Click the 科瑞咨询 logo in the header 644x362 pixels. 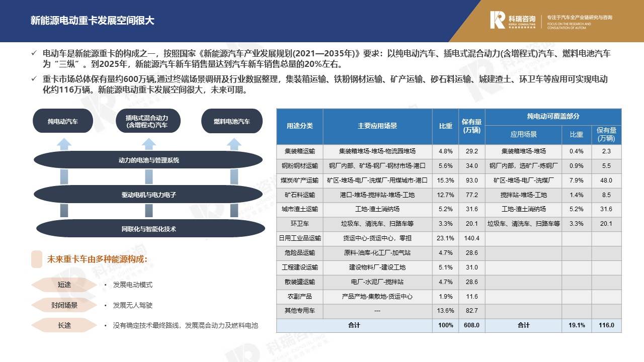point(513,20)
